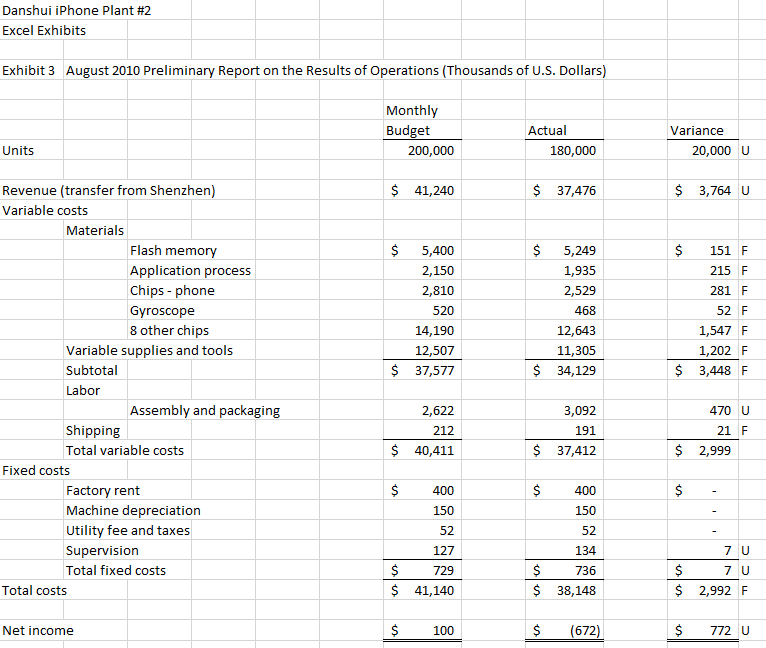Image resolution: width=766 pixels, height=648 pixels.
Task: Click the August 2010 Preliminary Report heading
Action: point(336,70)
